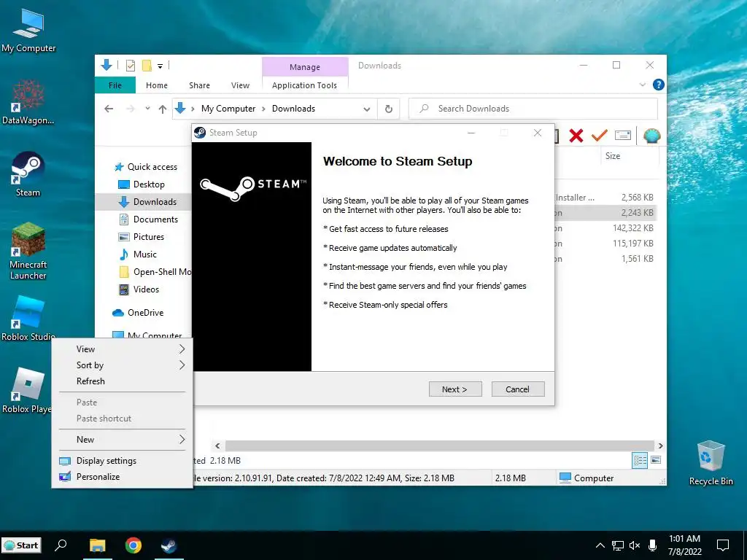Expand address bar history dropdown
747x560 pixels.
coord(367,109)
